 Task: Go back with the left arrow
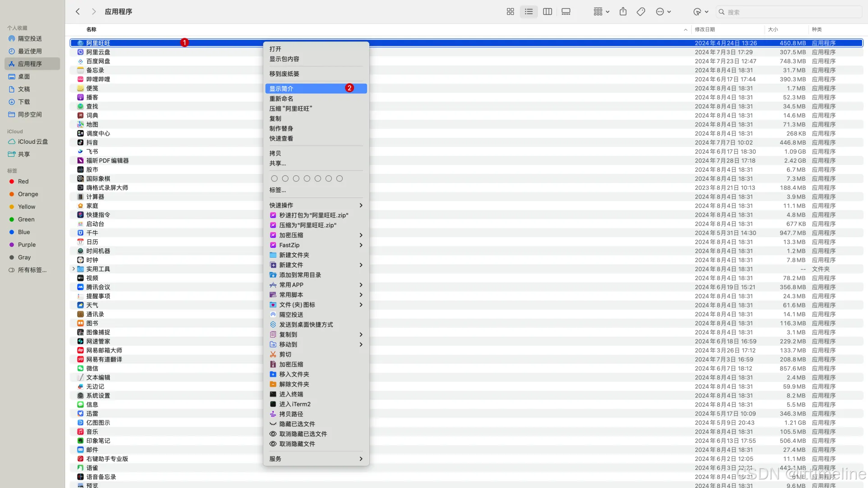pyautogui.click(x=78, y=12)
